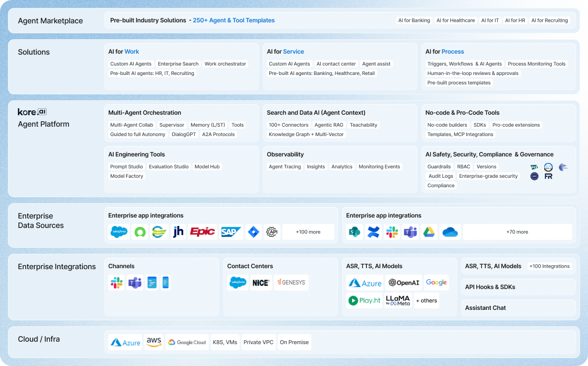Click the Teams icon in Enterprise Data Sources
The image size is (588, 366).
(x=411, y=232)
